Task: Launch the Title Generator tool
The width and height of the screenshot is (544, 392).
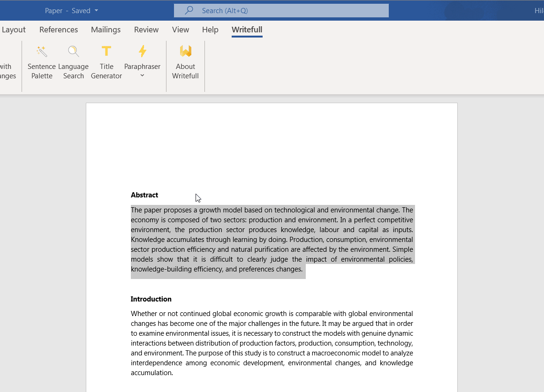Action: [106, 62]
